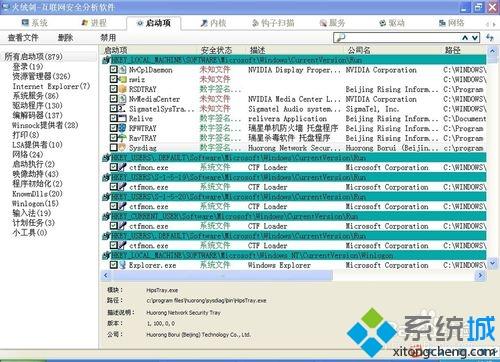
Task: Uncheck the Explorer.exe checkbox
Action: click(x=114, y=265)
